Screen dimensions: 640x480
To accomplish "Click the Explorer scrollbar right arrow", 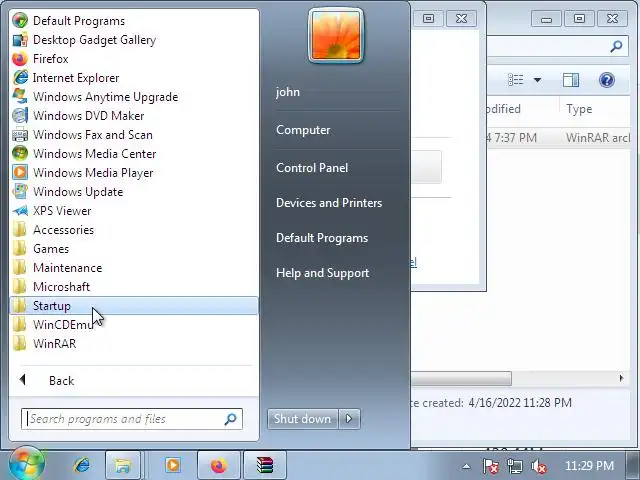I will 621,378.
